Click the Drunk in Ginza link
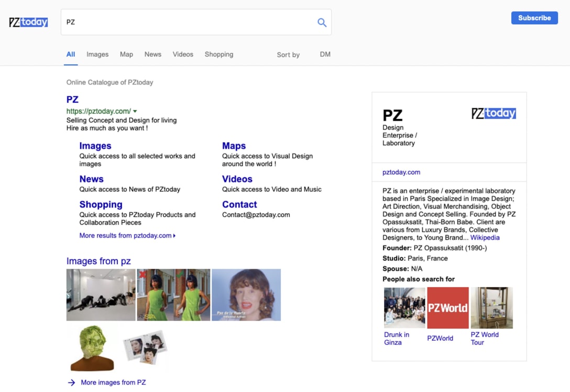570x392 pixels. [397, 339]
